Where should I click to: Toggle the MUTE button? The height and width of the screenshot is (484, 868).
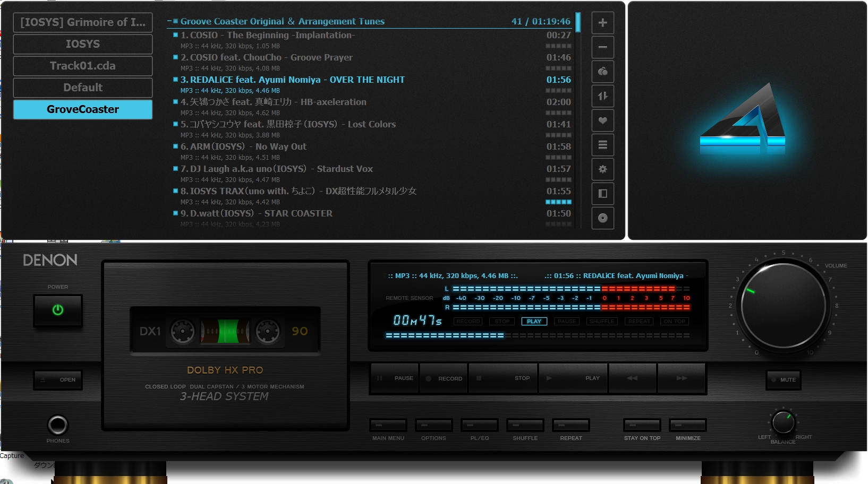point(784,380)
